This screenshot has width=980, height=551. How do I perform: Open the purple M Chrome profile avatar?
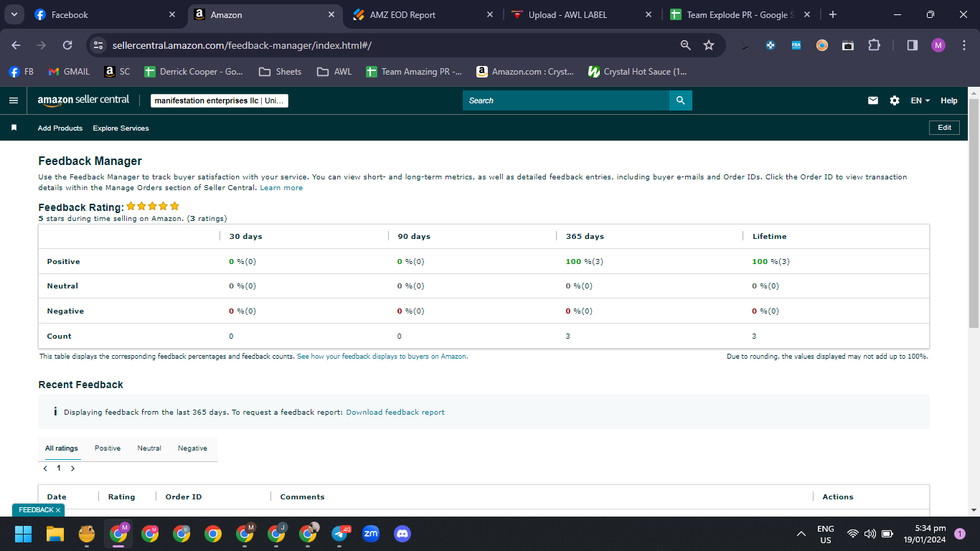tap(938, 45)
